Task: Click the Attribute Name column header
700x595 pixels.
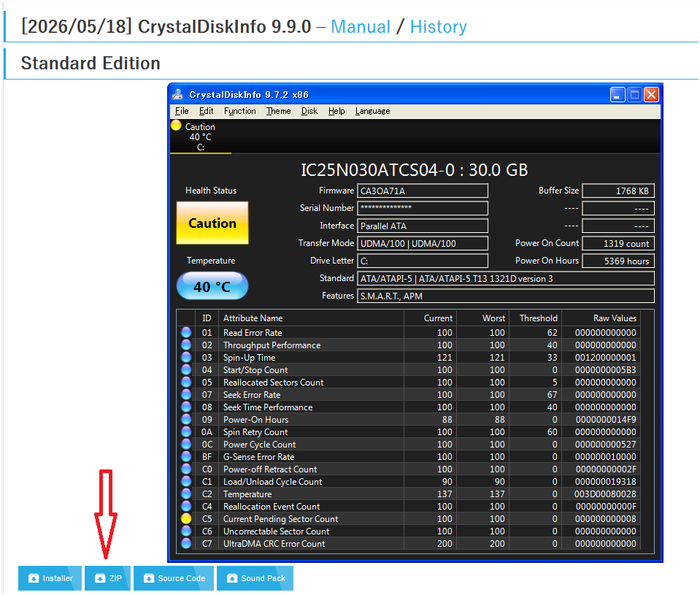Action: pos(311,318)
